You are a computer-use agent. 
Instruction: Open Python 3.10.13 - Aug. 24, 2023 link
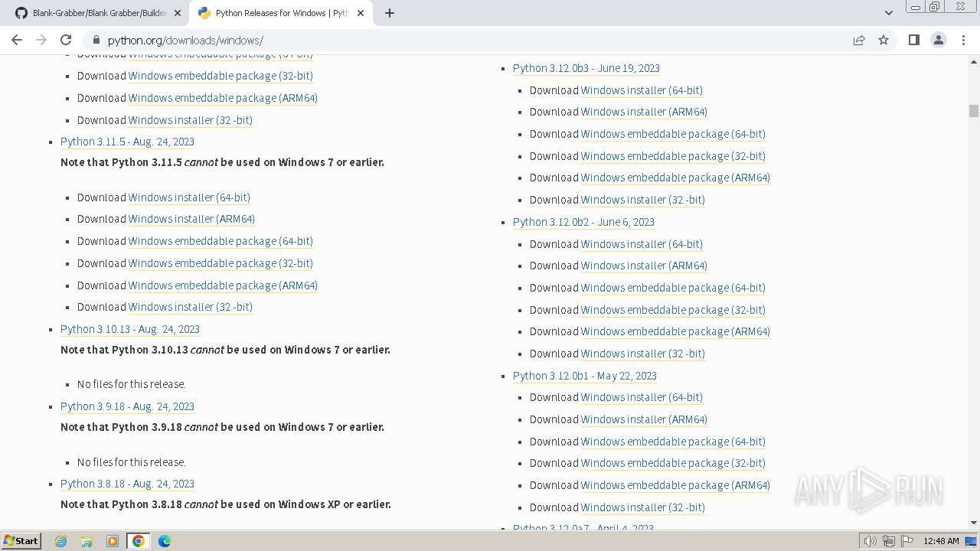pyautogui.click(x=130, y=329)
